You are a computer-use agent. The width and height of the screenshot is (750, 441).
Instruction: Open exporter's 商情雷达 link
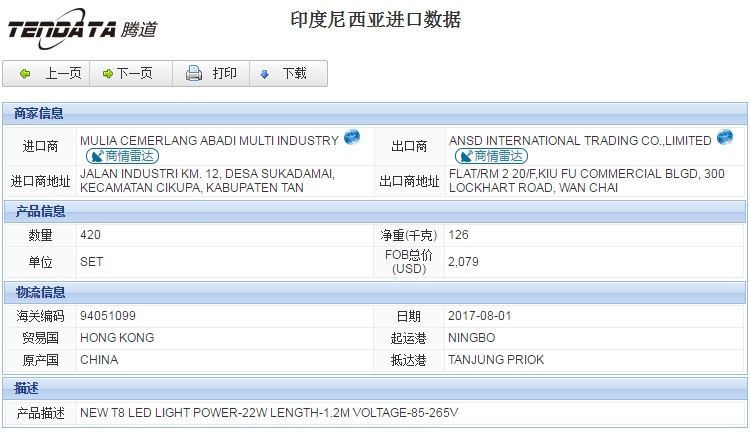pyautogui.click(x=499, y=156)
